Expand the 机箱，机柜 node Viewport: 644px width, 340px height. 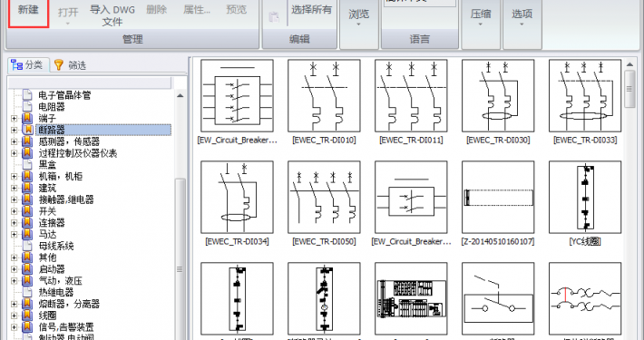click(x=15, y=177)
